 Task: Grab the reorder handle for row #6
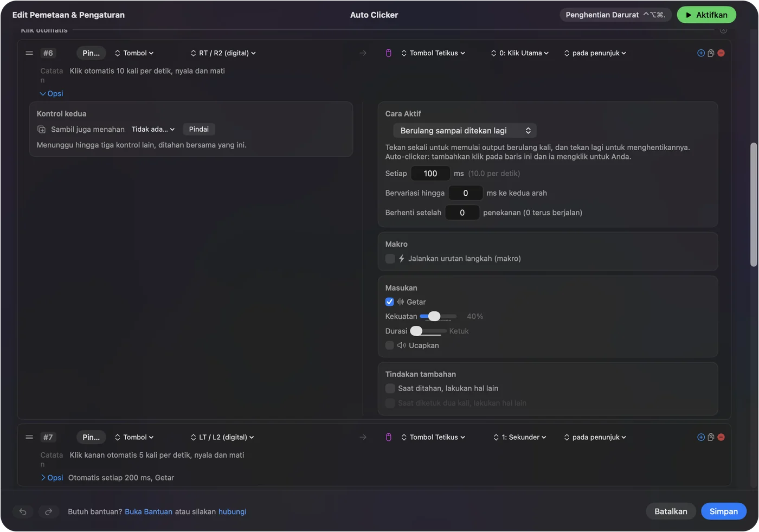click(29, 53)
